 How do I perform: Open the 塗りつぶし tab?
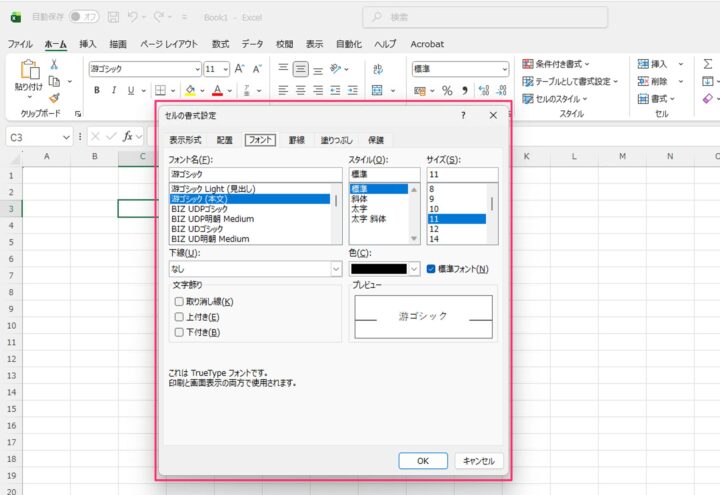coord(334,140)
